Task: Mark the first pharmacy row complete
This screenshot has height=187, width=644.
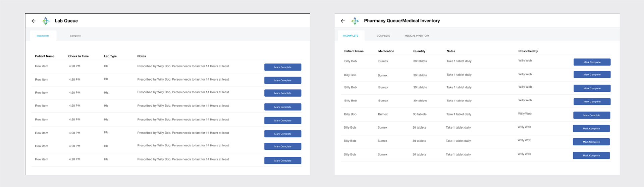Action: 592,62
